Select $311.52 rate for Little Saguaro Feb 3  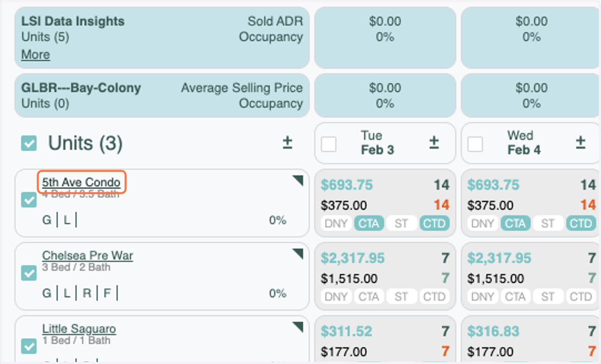(x=347, y=331)
